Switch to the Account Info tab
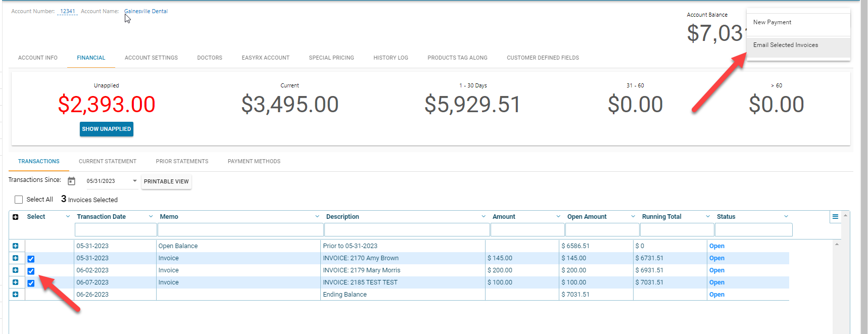The image size is (868, 334). [x=38, y=58]
